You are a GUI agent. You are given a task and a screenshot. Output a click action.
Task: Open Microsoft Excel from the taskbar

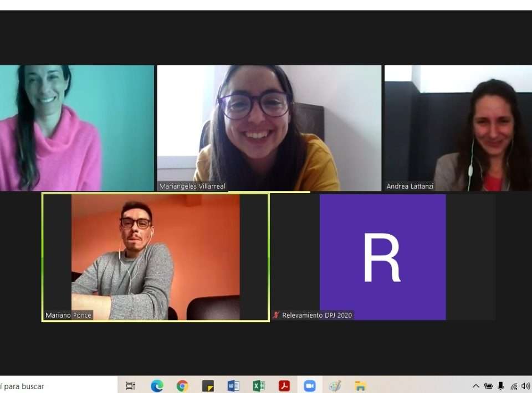tap(259, 386)
